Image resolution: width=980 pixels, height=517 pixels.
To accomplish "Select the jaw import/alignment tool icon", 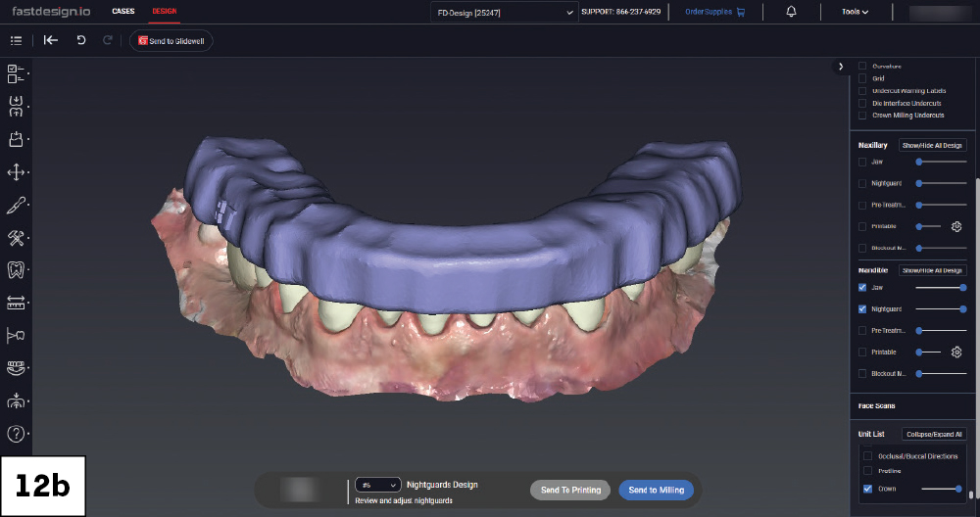I will (x=16, y=106).
